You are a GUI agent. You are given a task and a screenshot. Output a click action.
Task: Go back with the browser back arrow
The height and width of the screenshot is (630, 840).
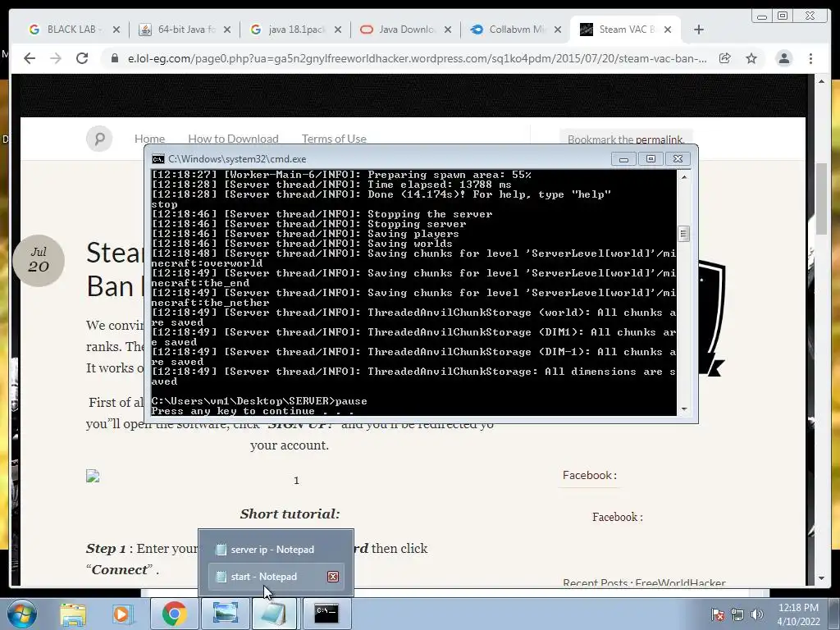point(30,58)
